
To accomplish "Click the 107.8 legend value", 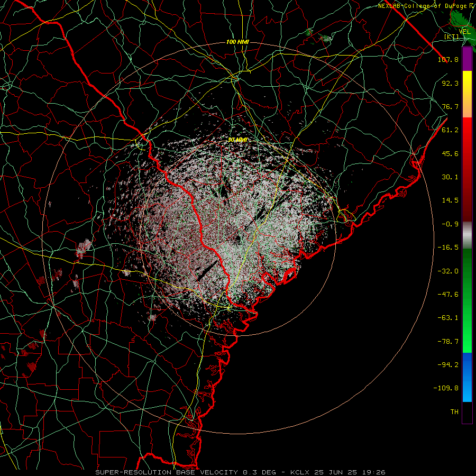I will click(x=448, y=59).
